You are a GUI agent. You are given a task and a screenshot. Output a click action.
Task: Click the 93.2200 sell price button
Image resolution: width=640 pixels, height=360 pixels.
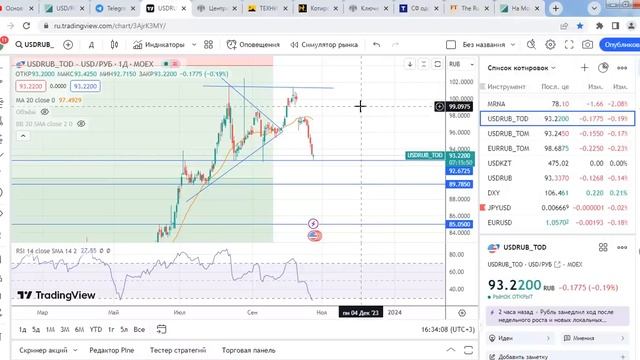[31, 86]
